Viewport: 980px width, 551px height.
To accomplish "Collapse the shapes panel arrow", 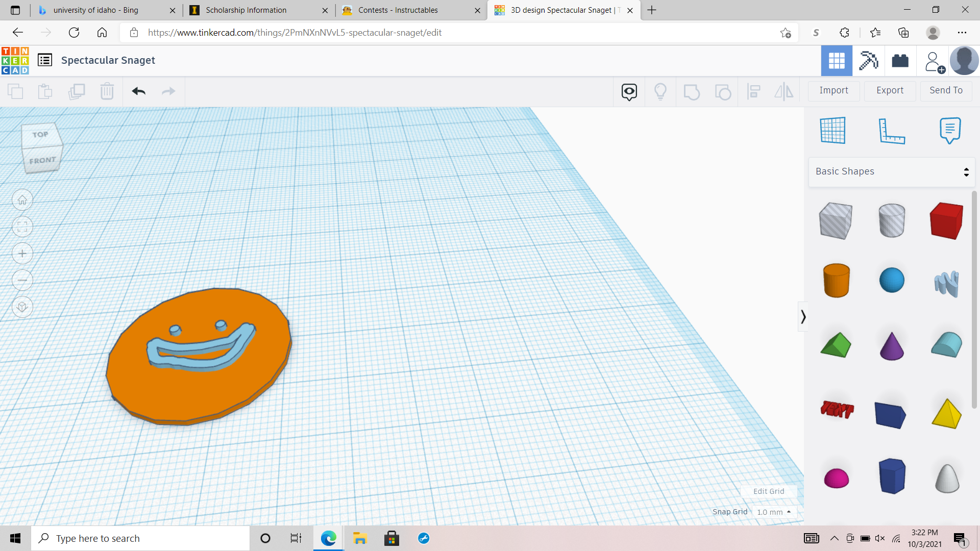I will pyautogui.click(x=803, y=317).
